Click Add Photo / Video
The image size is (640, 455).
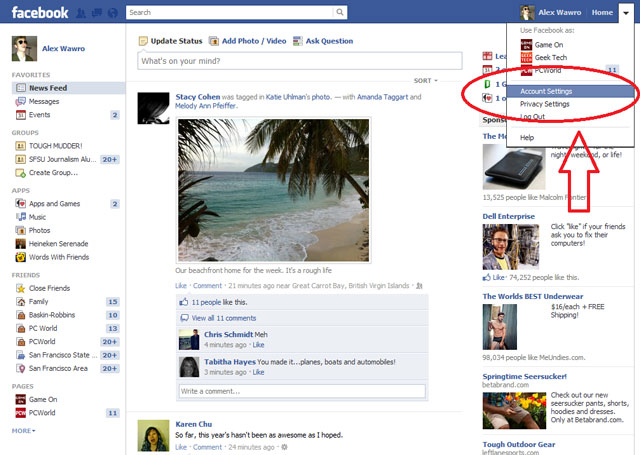(248, 41)
